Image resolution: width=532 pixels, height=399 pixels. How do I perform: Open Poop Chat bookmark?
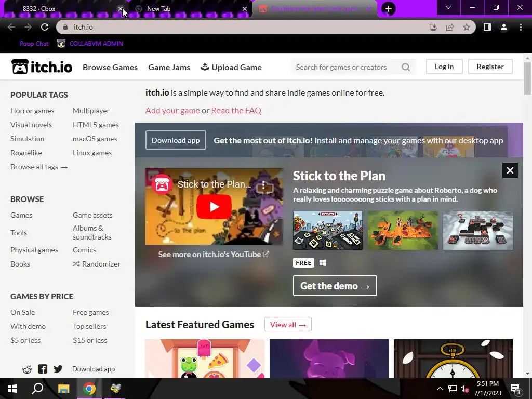click(x=34, y=44)
